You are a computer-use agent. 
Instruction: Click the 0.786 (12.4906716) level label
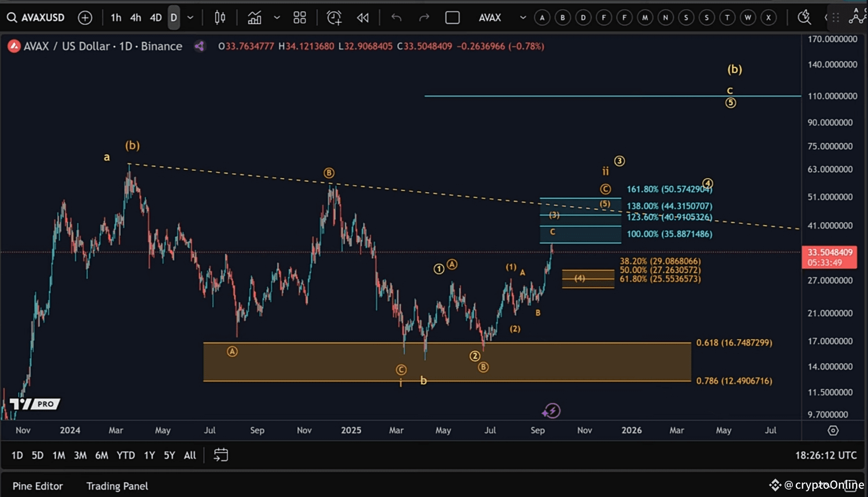[734, 380]
